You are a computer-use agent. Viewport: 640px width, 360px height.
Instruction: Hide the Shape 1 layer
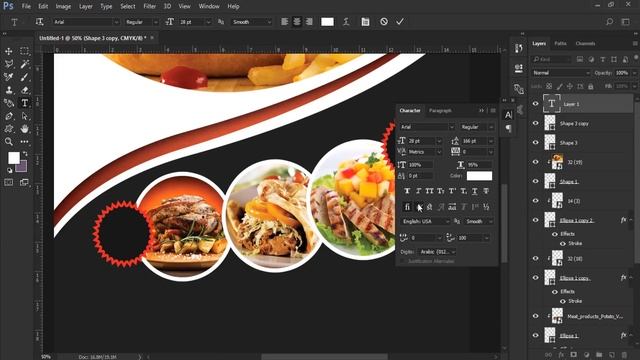click(536, 181)
